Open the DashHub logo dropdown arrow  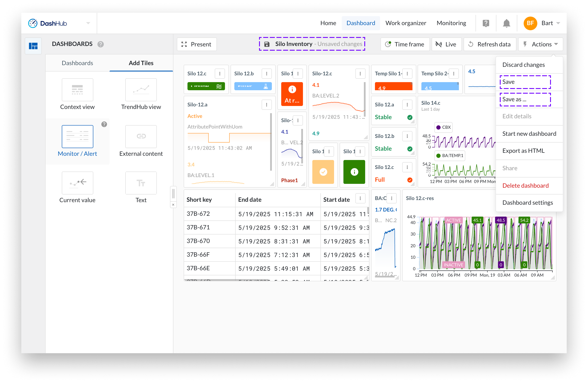pos(88,23)
